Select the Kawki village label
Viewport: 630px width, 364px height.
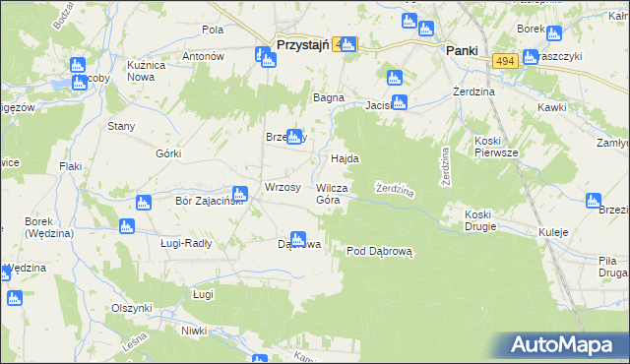(552, 107)
